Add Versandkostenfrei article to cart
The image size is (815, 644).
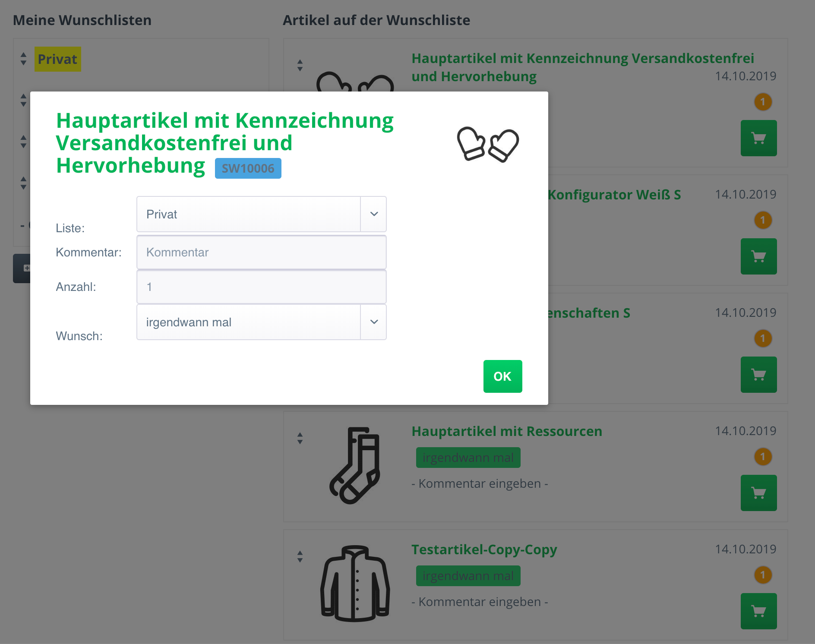(x=758, y=138)
